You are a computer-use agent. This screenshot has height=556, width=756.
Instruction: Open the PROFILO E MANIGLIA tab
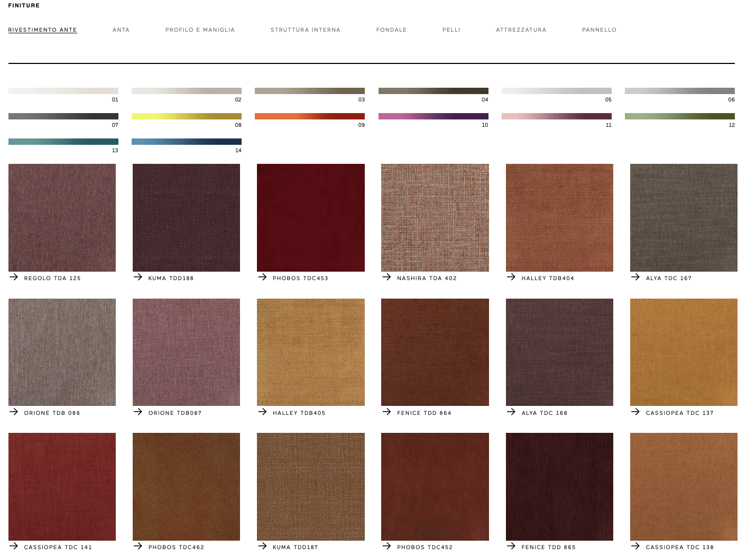(200, 30)
